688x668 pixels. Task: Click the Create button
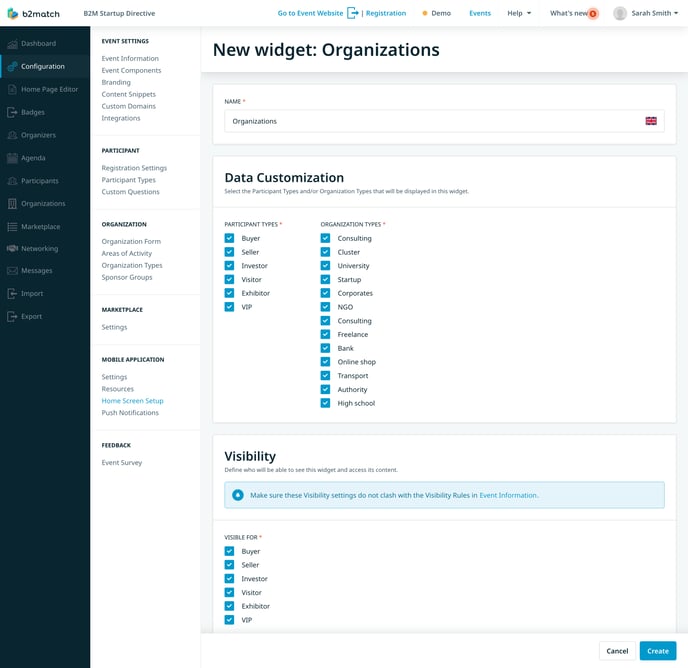657,650
